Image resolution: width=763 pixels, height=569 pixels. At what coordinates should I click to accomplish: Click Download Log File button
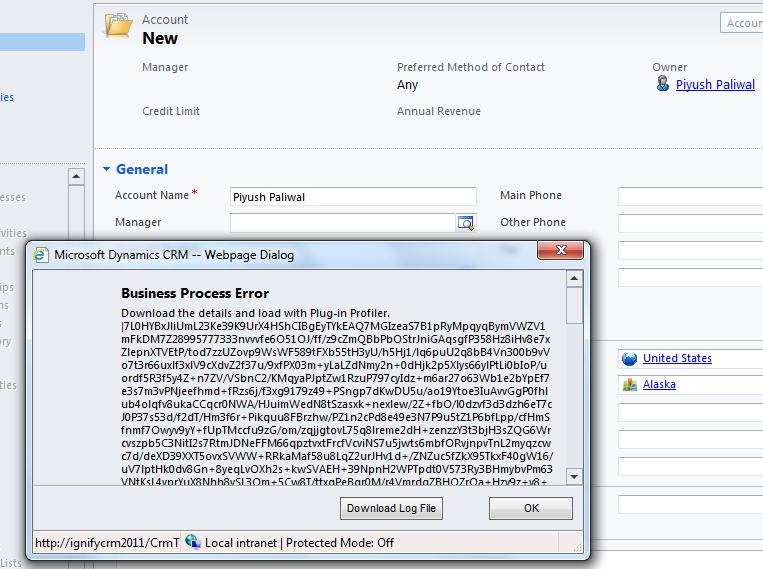pos(391,508)
